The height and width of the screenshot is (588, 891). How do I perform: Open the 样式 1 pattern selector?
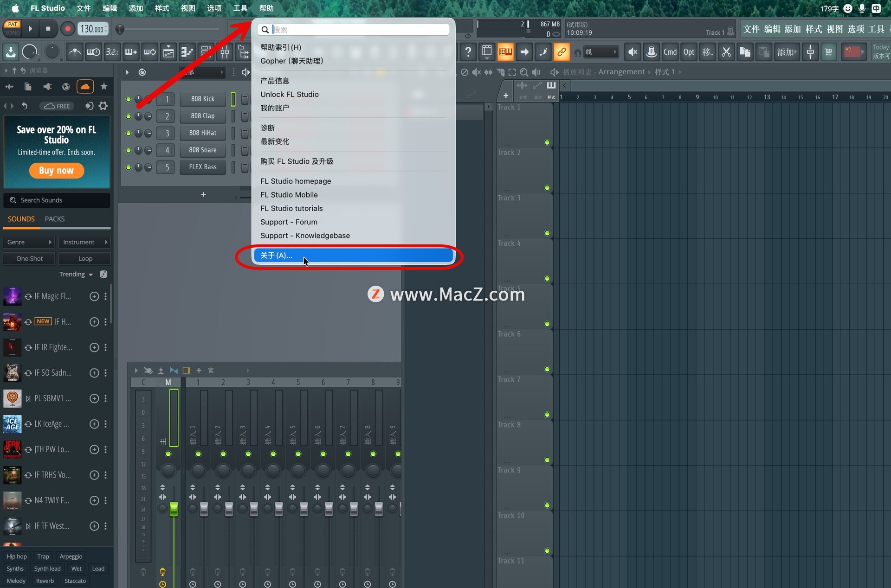(665, 72)
